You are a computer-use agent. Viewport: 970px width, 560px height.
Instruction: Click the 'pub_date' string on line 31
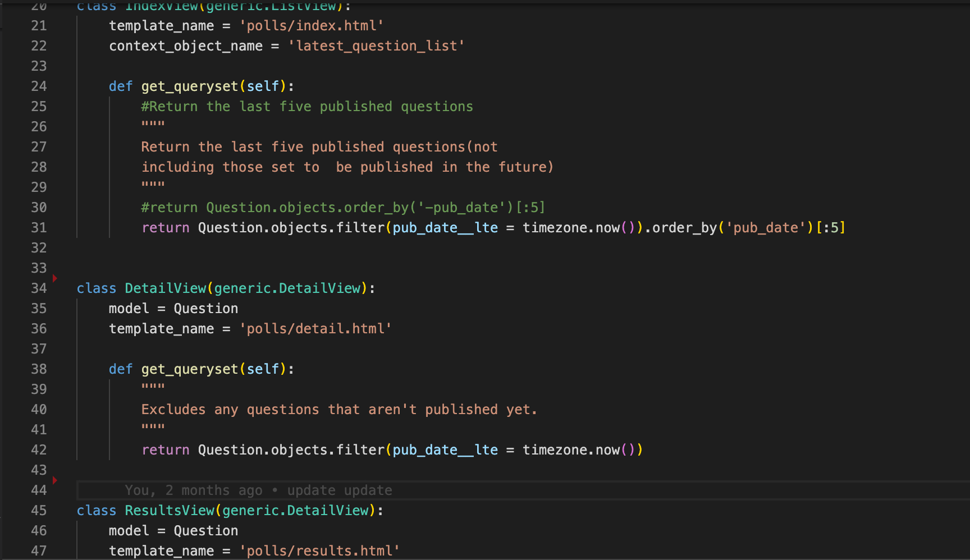coord(766,228)
